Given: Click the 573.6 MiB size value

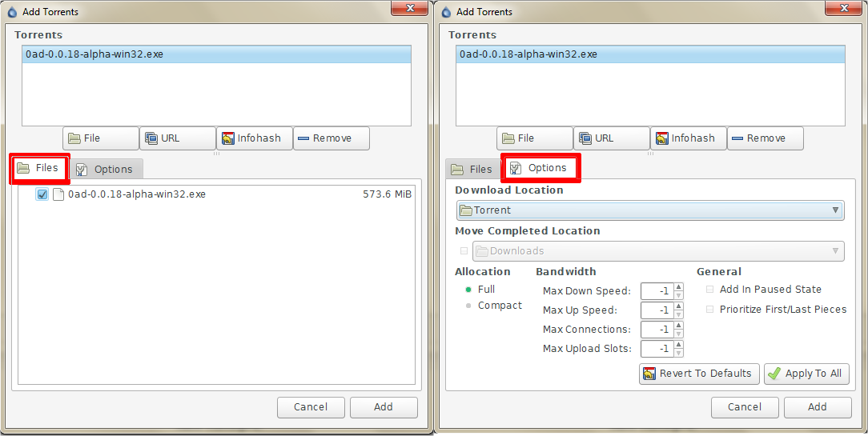Looking at the screenshot, I should (x=387, y=194).
